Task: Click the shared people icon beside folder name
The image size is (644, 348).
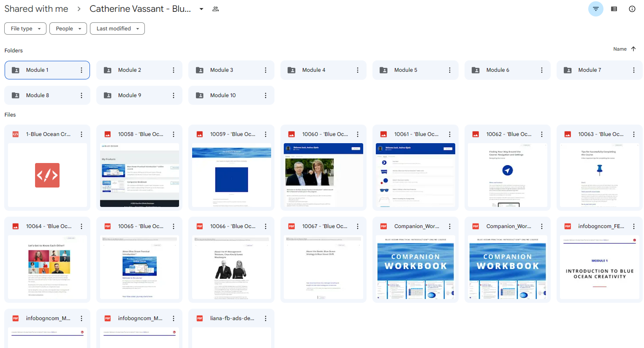Action: [215, 9]
